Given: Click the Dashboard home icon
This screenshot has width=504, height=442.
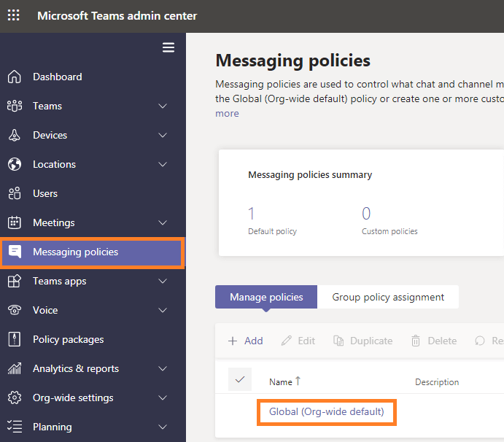Looking at the screenshot, I should click(15, 77).
